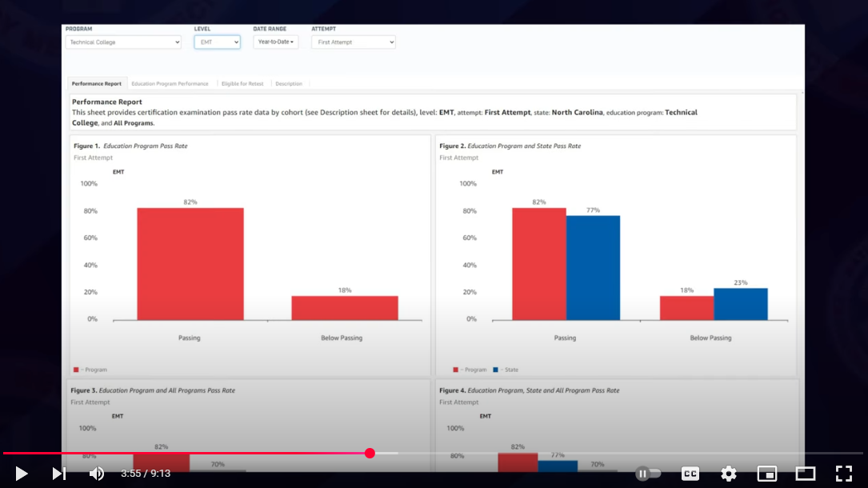Turn on closed captions
Viewport: 868px width, 488px height.
pos(690,474)
